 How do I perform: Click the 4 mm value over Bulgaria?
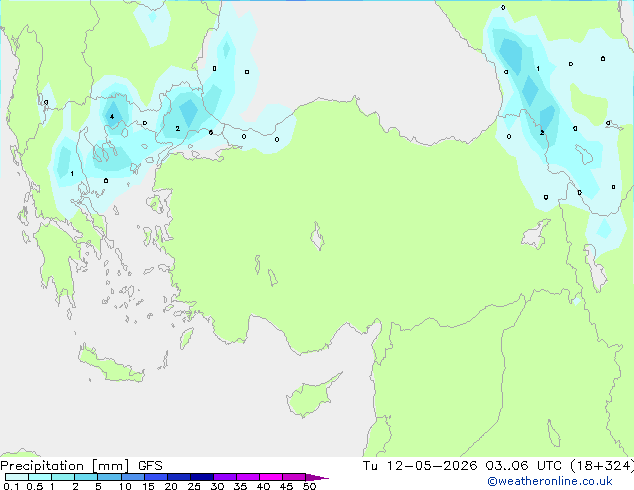coord(112,117)
